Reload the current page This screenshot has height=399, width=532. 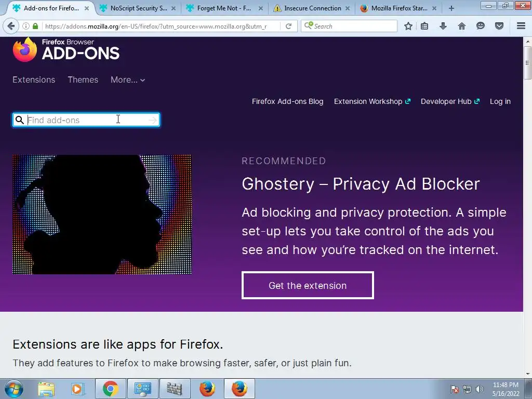288,26
